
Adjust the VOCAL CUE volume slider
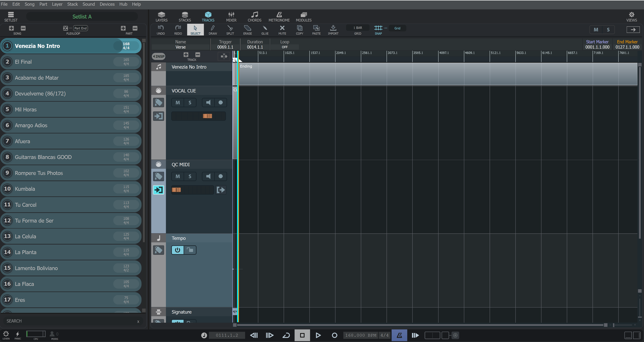pos(207,116)
